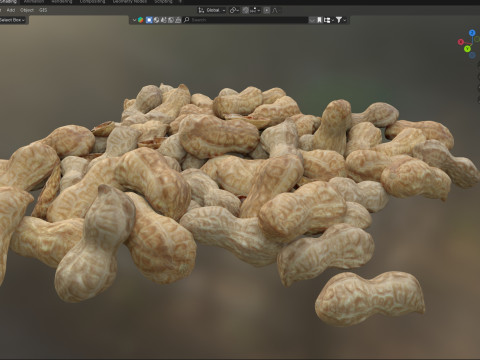The height and width of the screenshot is (360, 480).
Task: Switch to the Animation workspace tab
Action: [34, 2]
